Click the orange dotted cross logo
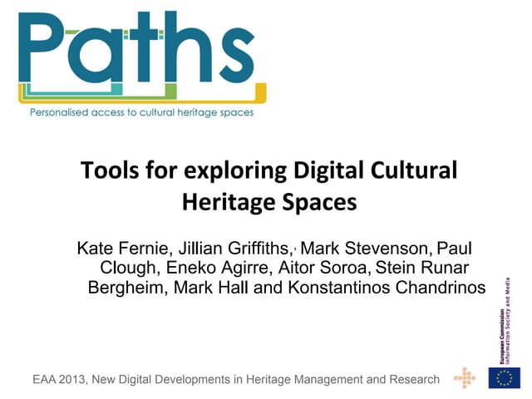532x399 pixels. click(466, 378)
